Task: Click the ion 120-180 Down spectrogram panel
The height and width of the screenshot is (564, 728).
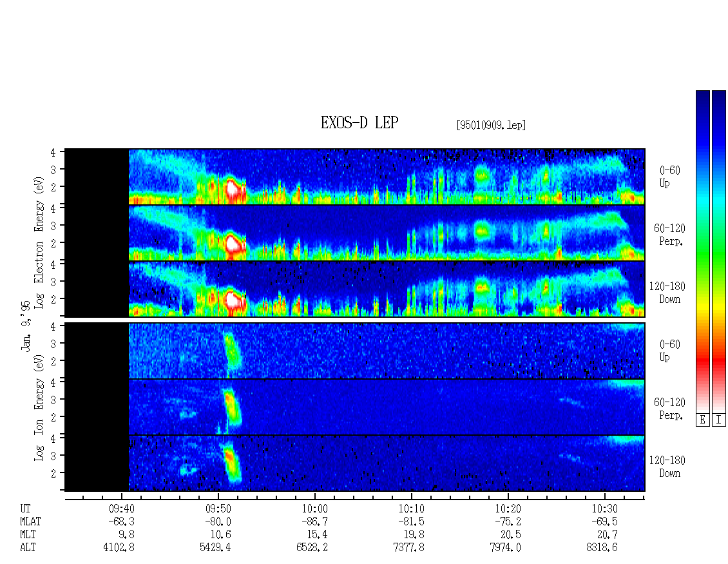Action: click(x=355, y=463)
